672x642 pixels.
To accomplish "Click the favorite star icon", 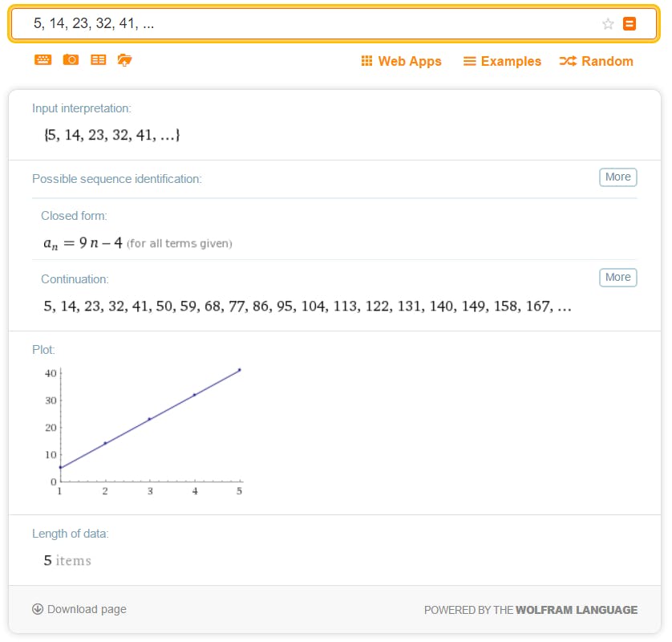I will point(608,24).
